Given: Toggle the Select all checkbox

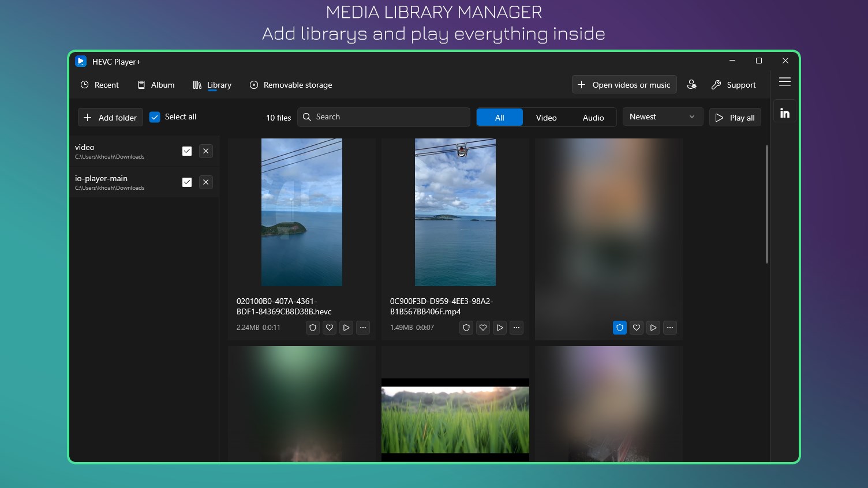Looking at the screenshot, I should (x=155, y=117).
